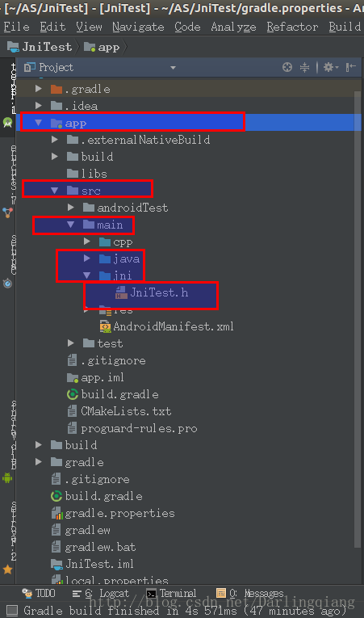Click the proguard-rules.pro file icon
Screen dimensions: 364x618
click(x=73, y=428)
